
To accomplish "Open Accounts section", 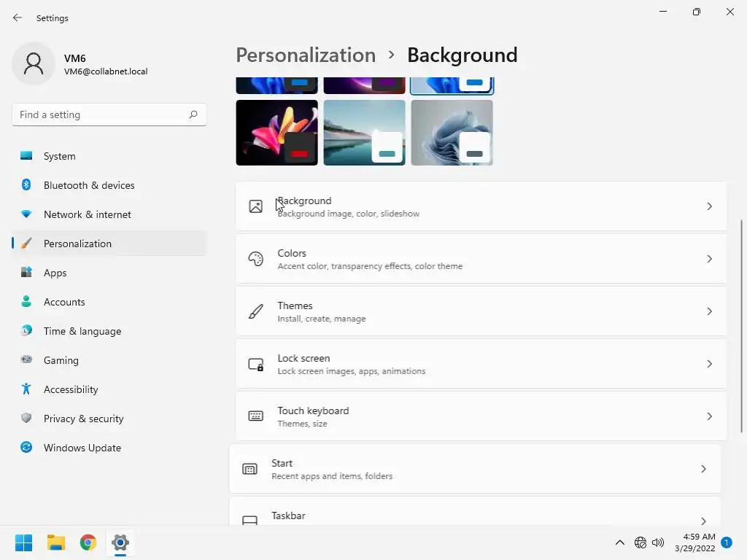I will click(109, 302).
